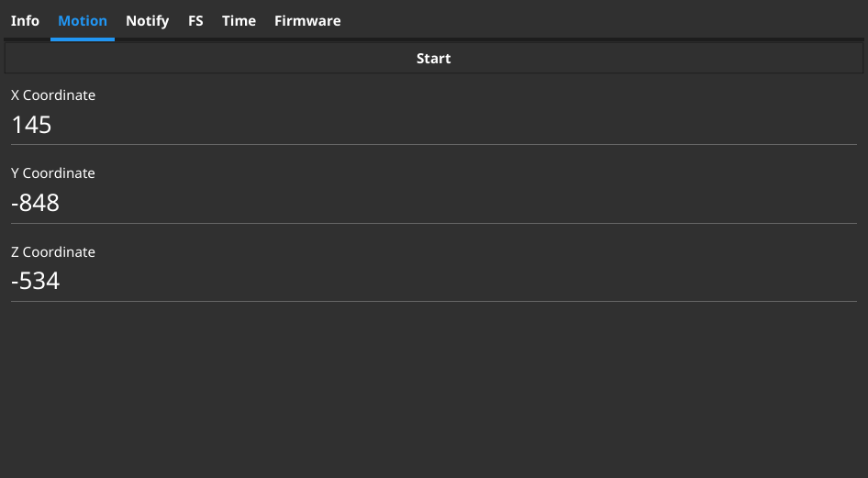Open the Time tab
Viewport: 868px width, 478px height.
[239, 20]
